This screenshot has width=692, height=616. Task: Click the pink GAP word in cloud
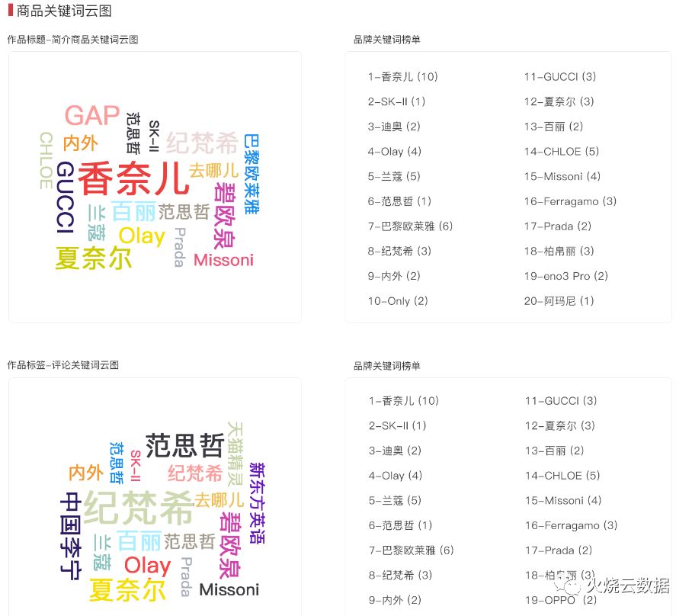pyautogui.click(x=92, y=116)
